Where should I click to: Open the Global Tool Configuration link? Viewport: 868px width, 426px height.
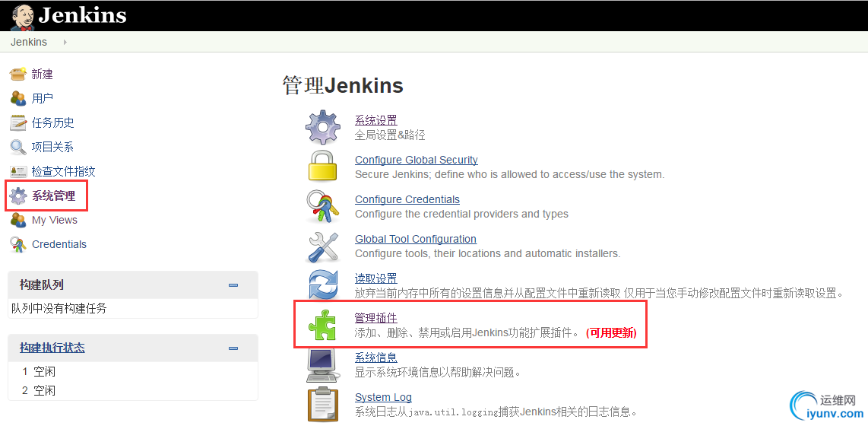(x=416, y=240)
